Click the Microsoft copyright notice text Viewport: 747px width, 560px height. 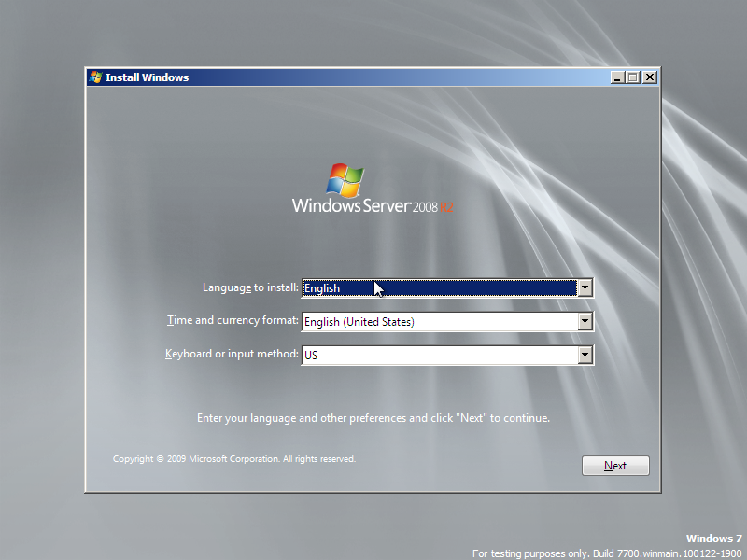(x=233, y=458)
